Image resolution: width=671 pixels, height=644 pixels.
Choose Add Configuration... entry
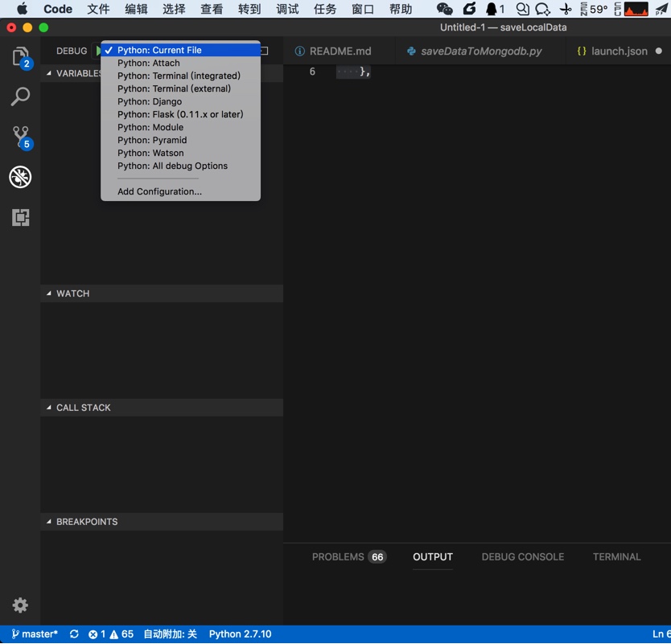point(180,191)
